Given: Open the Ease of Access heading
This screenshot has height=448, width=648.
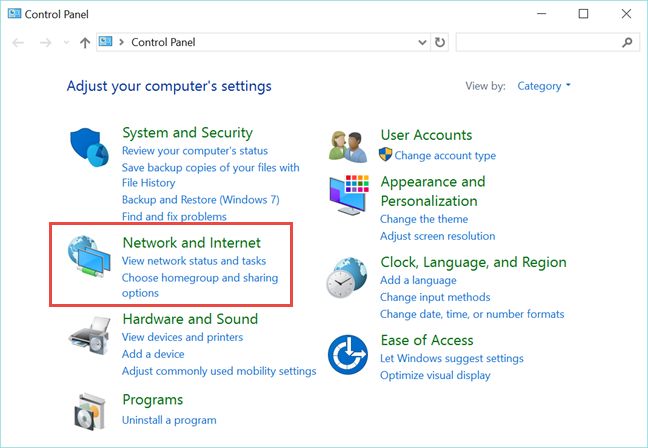Looking at the screenshot, I should tap(427, 340).
